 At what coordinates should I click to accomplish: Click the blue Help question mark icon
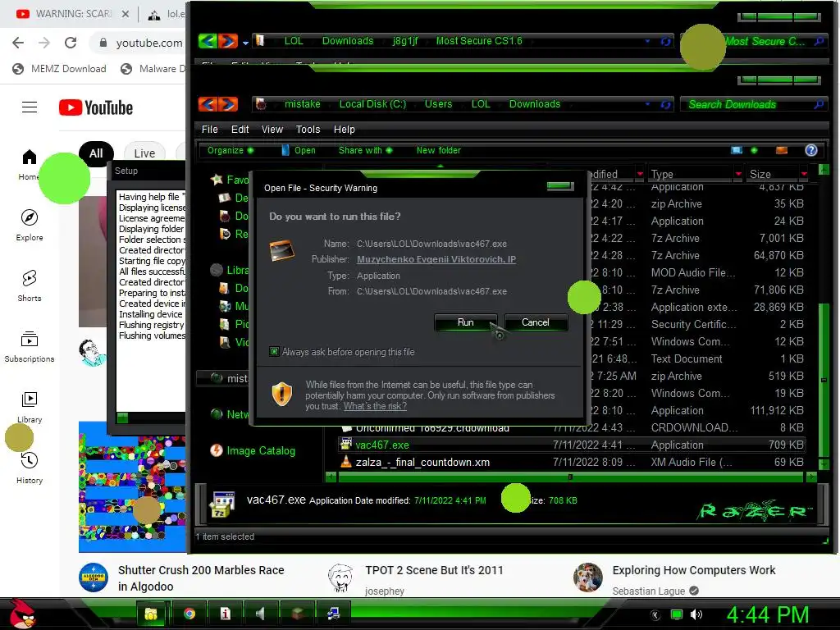810,151
